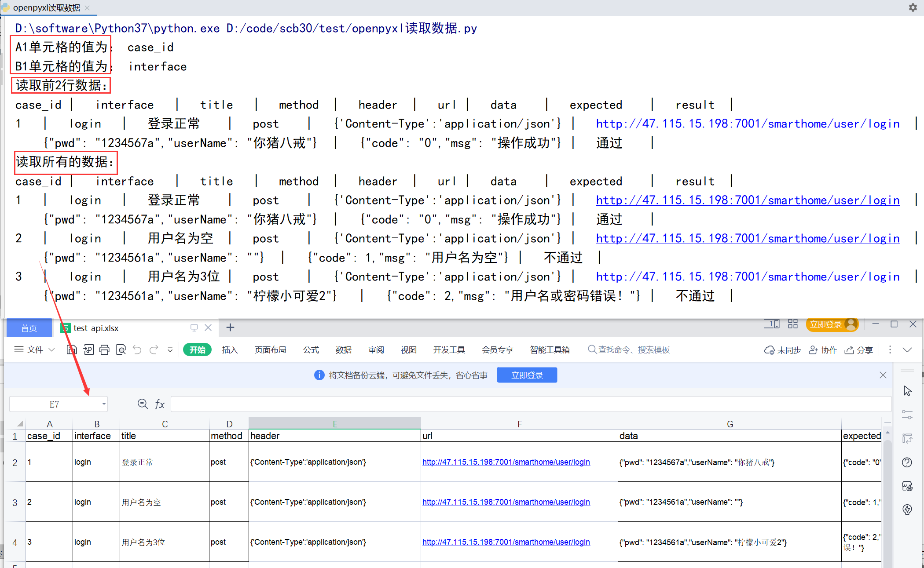The height and width of the screenshot is (568, 924).
Task: Click the zoom magnifier beside formula bar
Action: [x=143, y=404]
